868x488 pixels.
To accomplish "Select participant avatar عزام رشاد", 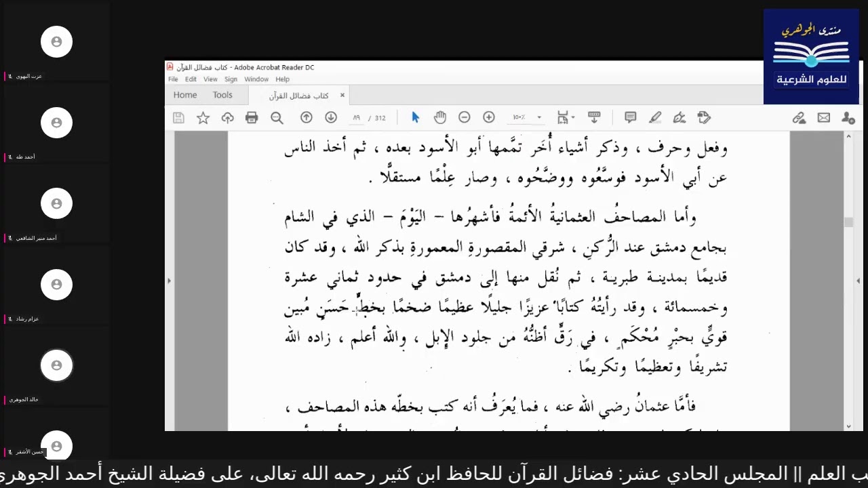I will click(56, 284).
